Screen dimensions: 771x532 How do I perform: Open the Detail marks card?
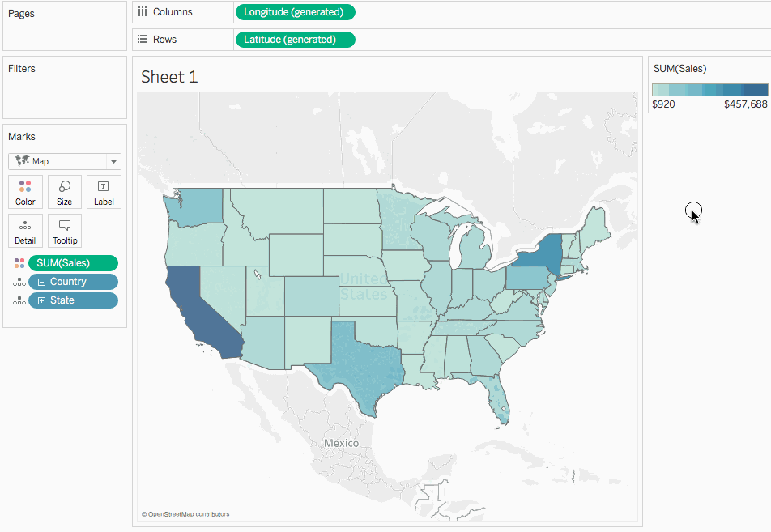click(25, 231)
